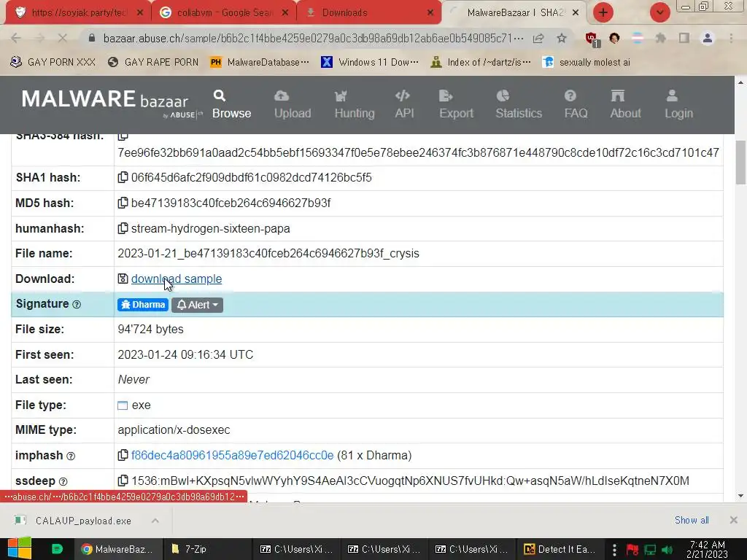Switch to the collabvm Google Search tab
Image resolution: width=747 pixels, height=560 pixels.
point(224,13)
